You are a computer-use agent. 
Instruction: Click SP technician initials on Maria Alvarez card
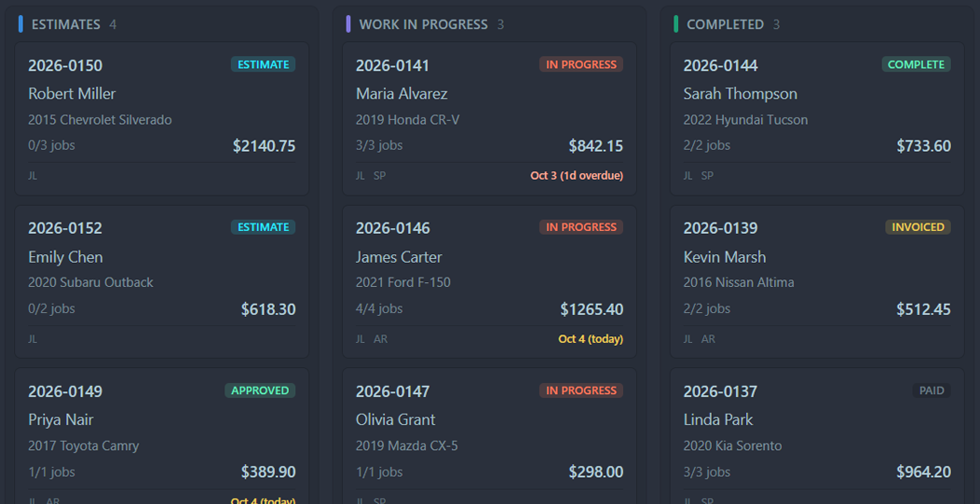click(379, 176)
